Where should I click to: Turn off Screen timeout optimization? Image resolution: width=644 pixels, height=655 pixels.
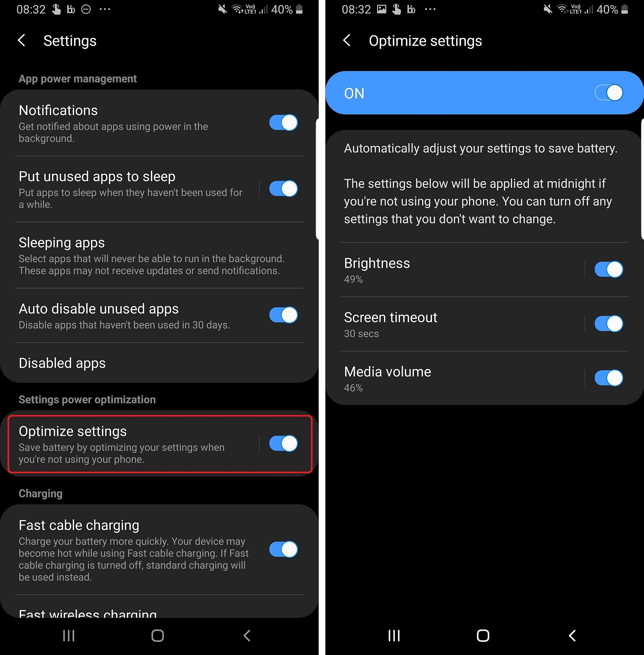tap(609, 324)
